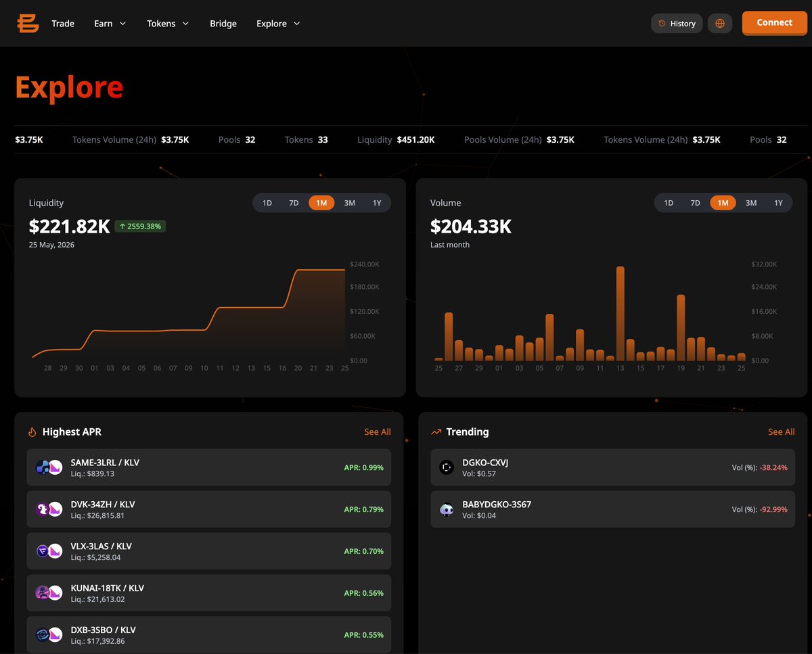Open the BABYDGKO-3S67 trending row

[x=612, y=509]
